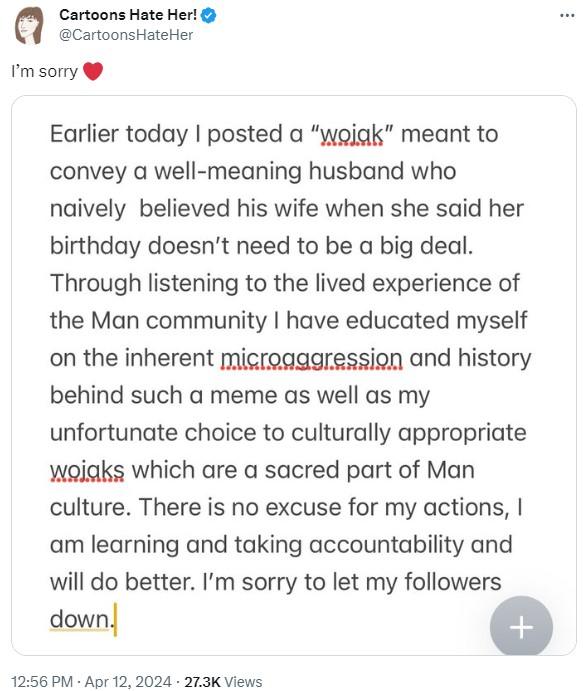Open the attached apology note image
Screen dimensions: 583x691
pos(293,375)
